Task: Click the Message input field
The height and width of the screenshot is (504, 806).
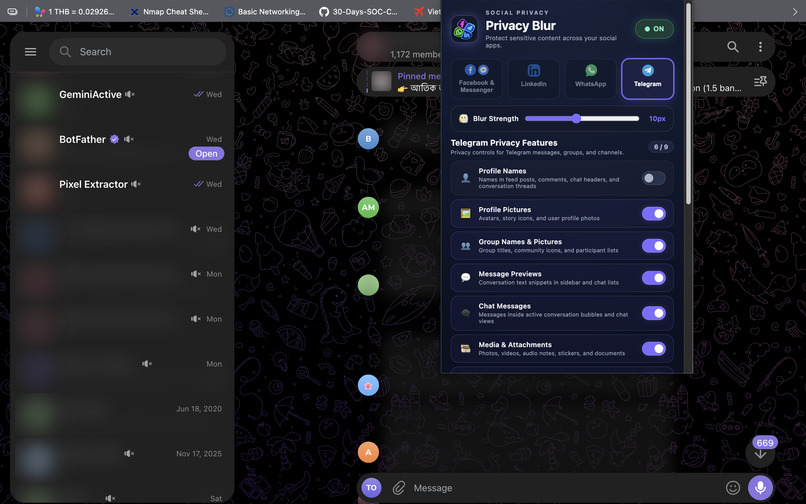Action: [565, 488]
